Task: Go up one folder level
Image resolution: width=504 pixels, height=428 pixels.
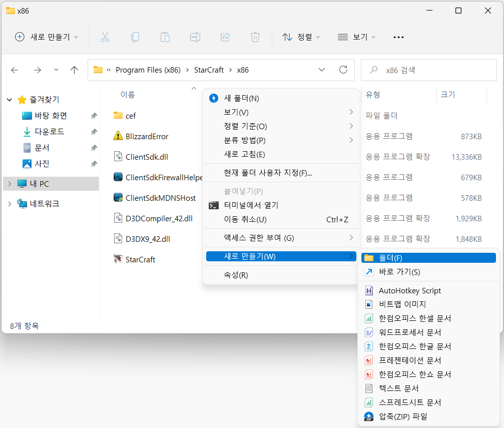Action: pyautogui.click(x=74, y=70)
